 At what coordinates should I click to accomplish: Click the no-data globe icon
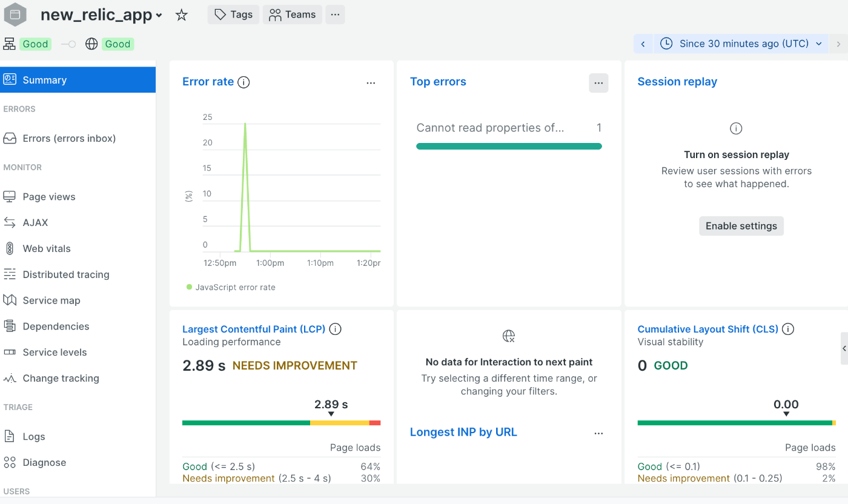click(x=509, y=336)
